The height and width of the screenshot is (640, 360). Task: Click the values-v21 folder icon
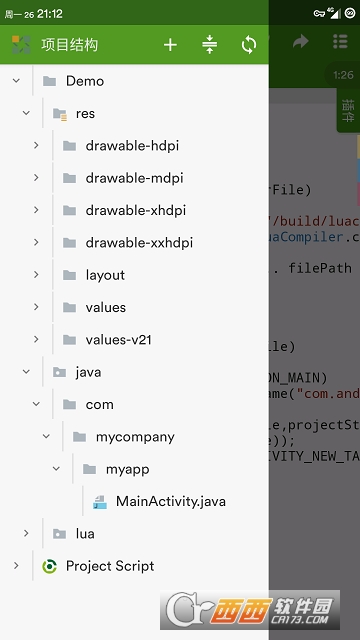[x=69, y=340]
